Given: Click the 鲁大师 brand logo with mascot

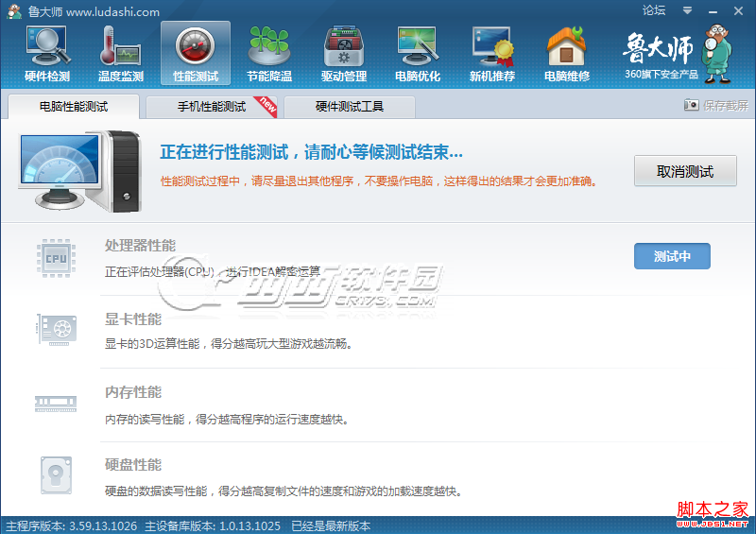Looking at the screenshot, I should click(x=678, y=54).
